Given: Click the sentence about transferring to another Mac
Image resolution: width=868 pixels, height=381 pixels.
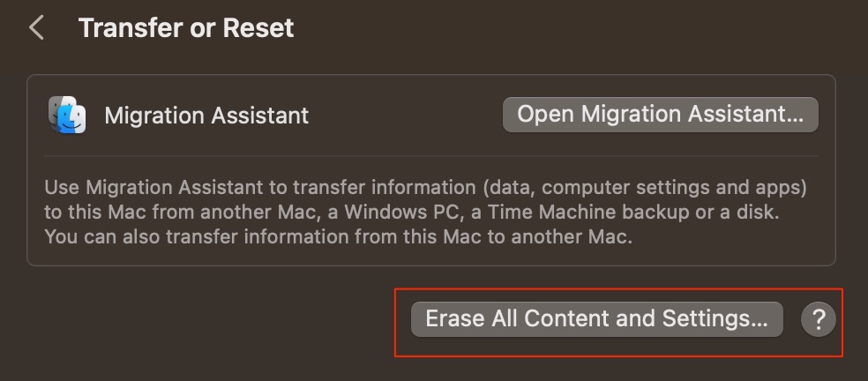Looking at the screenshot, I should [x=338, y=237].
